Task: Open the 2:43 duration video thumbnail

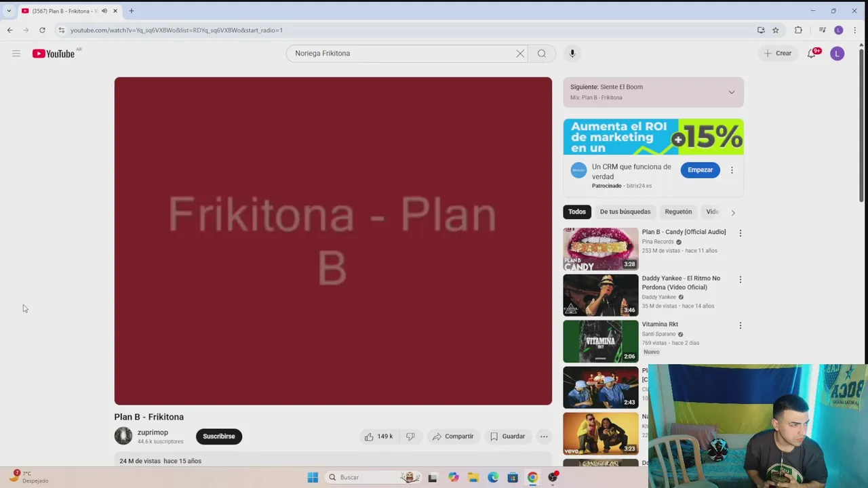Action: (x=601, y=387)
